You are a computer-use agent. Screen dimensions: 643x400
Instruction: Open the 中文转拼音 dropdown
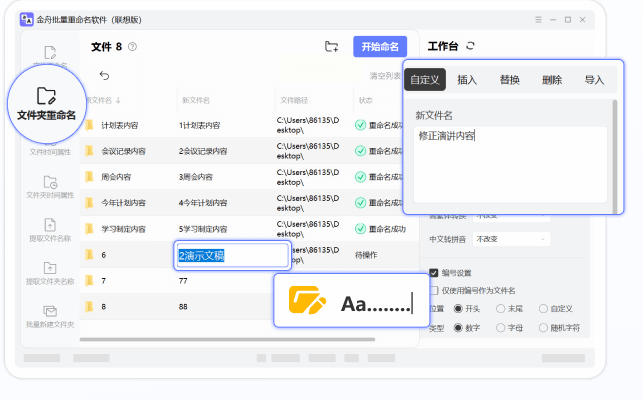pyautogui.click(x=511, y=239)
